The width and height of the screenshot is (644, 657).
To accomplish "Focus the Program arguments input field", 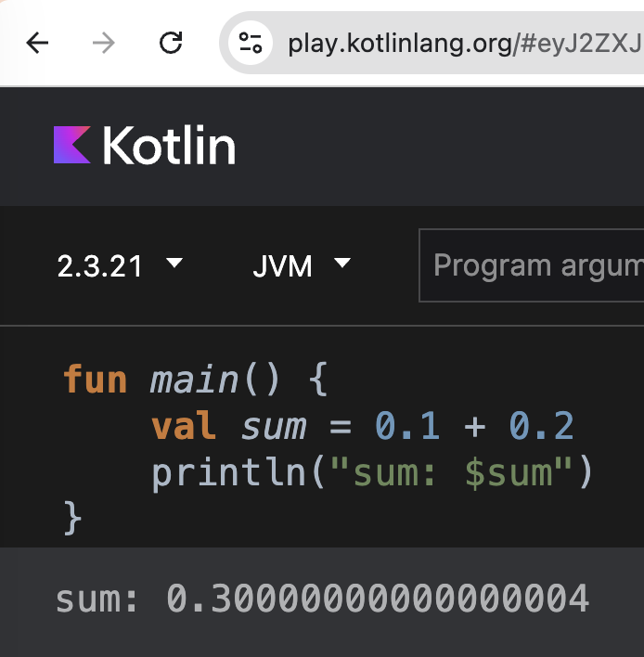I will point(532,265).
